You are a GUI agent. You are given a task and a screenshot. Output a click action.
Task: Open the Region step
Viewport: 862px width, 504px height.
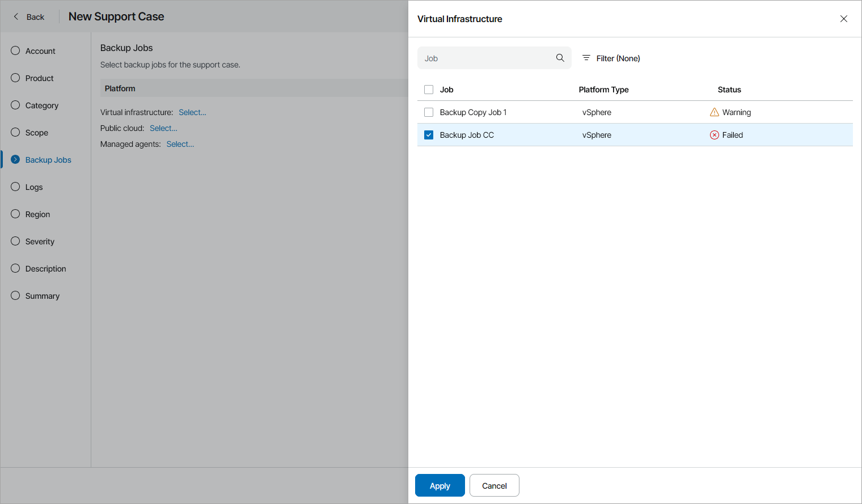[37, 214]
